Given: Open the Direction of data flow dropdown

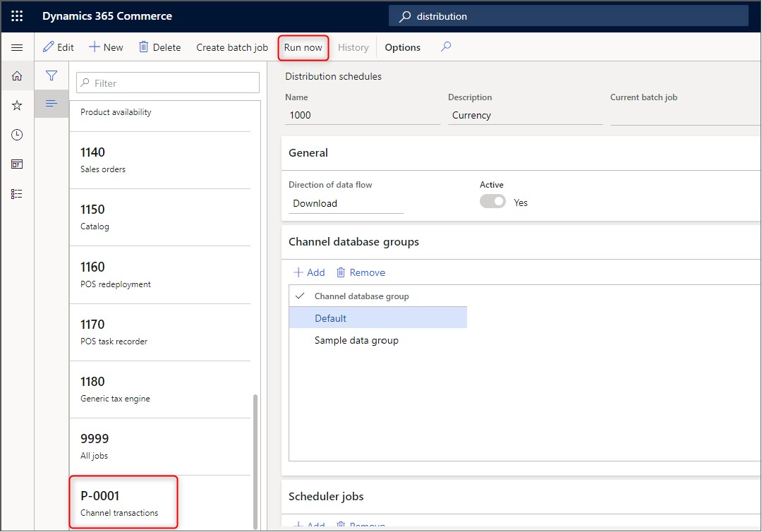Looking at the screenshot, I should click(x=346, y=204).
